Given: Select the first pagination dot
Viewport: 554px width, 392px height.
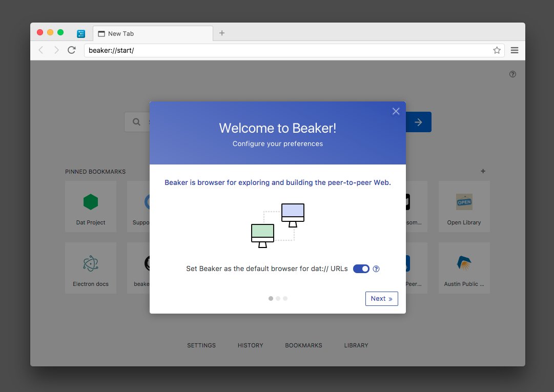Looking at the screenshot, I should [271, 298].
